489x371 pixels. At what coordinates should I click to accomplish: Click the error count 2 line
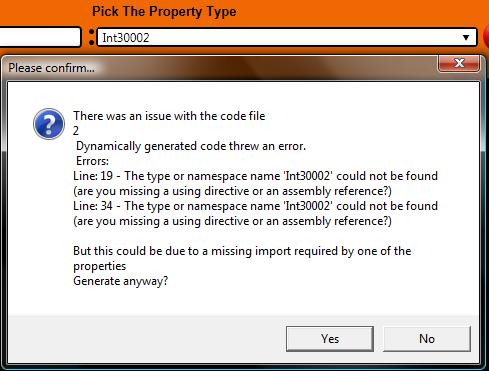[x=76, y=131]
